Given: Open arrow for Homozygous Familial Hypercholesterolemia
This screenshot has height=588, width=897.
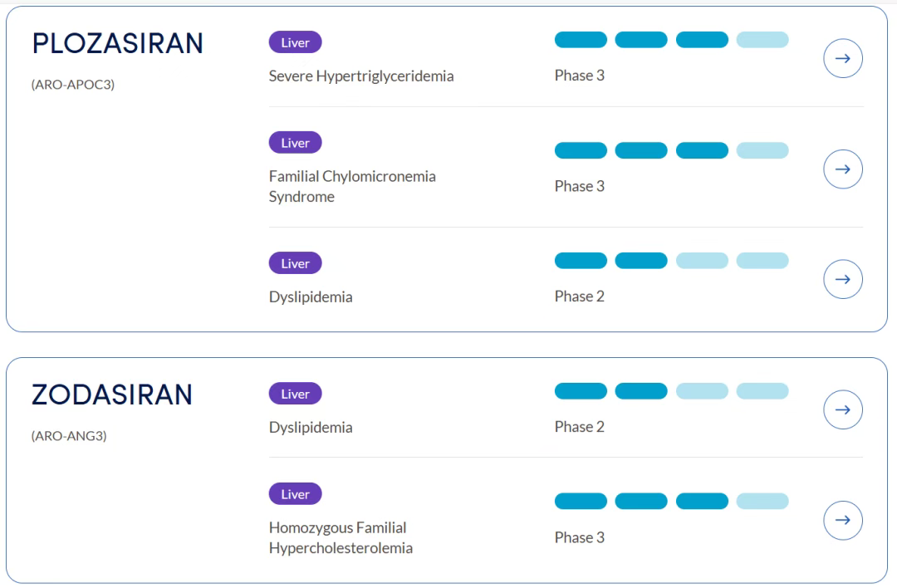Looking at the screenshot, I should pos(842,520).
